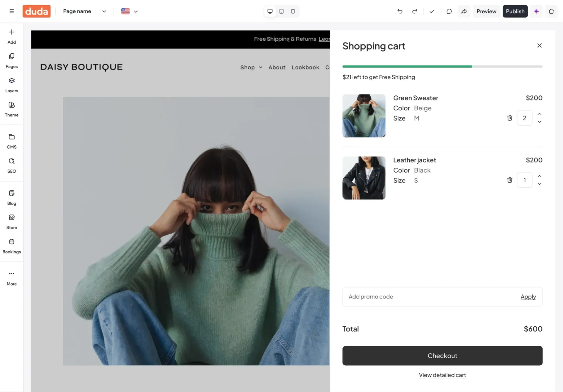Expand the Shop navigation menu
Viewport: 563px width, 392px height.
pyautogui.click(x=251, y=67)
